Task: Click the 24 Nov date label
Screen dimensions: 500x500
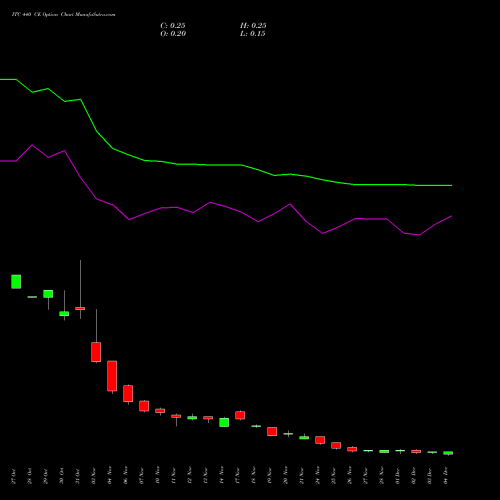Action: pyautogui.click(x=318, y=476)
